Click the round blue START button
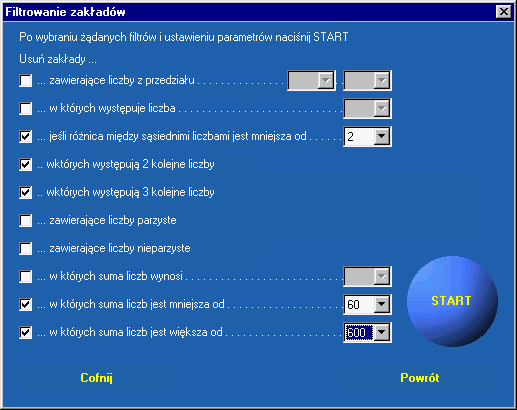The width and height of the screenshot is (517, 410). point(452,301)
